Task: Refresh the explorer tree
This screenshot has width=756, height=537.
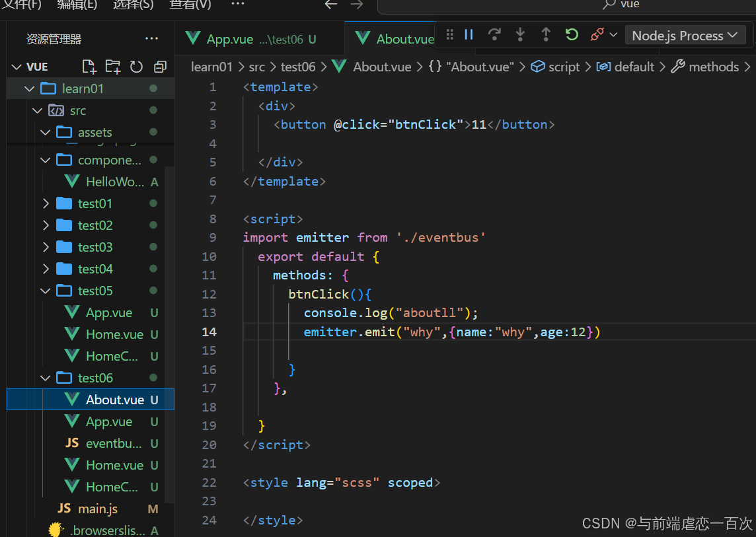Action: coord(136,67)
